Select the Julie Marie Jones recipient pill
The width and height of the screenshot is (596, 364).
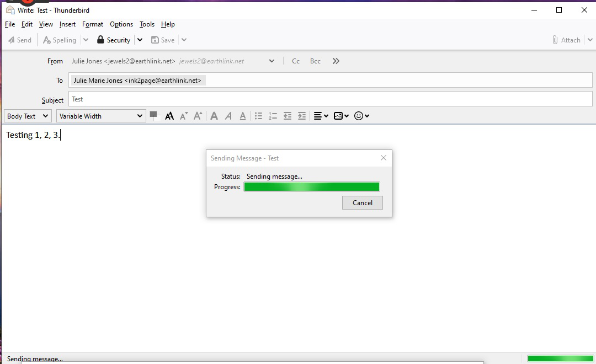(x=137, y=81)
